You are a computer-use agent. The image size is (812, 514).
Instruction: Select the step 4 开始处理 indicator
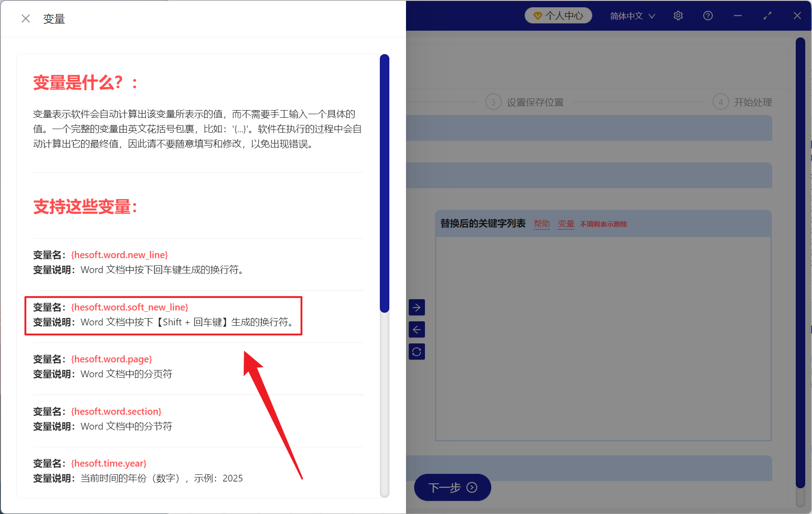pos(742,102)
